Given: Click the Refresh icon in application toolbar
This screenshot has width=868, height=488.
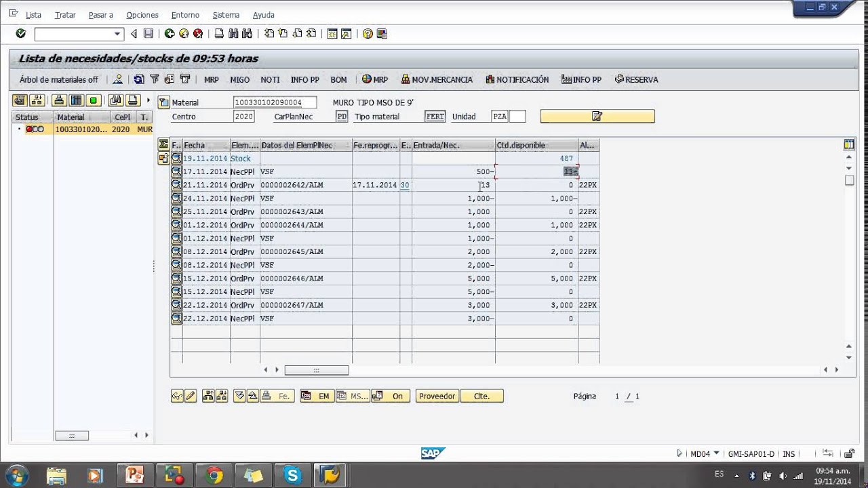Looking at the screenshot, I should pos(138,79).
